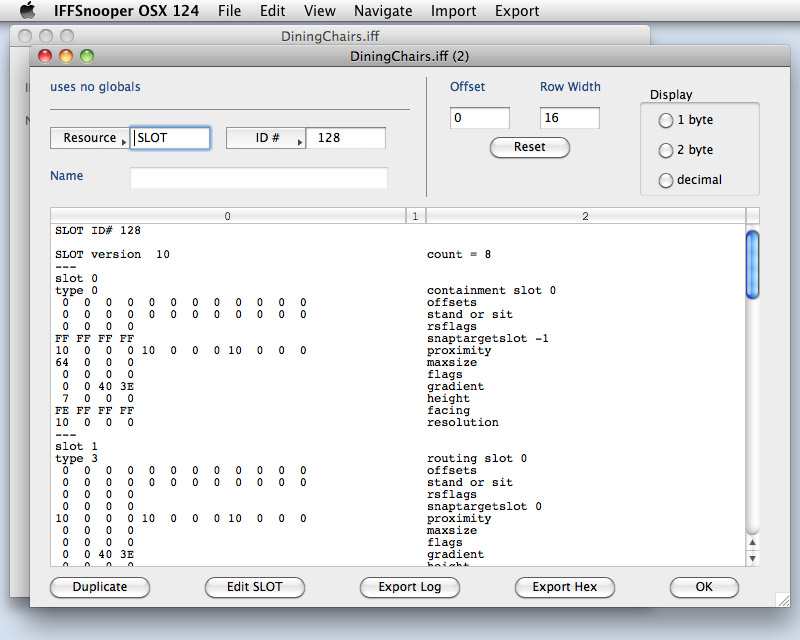The width and height of the screenshot is (800, 640).
Task: Open the Export menu
Action: (x=517, y=12)
